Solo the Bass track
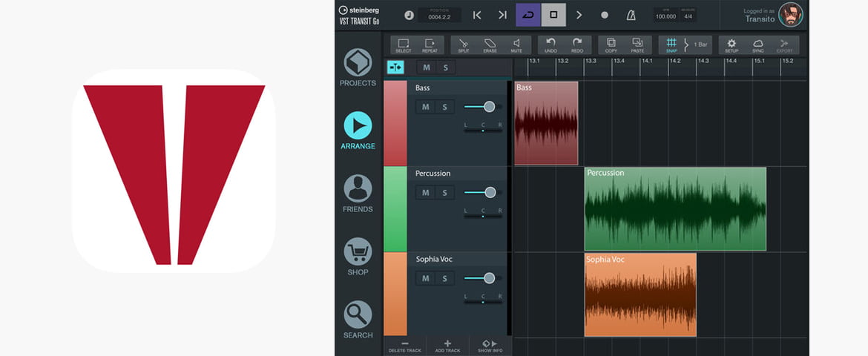868x356 pixels. point(444,107)
